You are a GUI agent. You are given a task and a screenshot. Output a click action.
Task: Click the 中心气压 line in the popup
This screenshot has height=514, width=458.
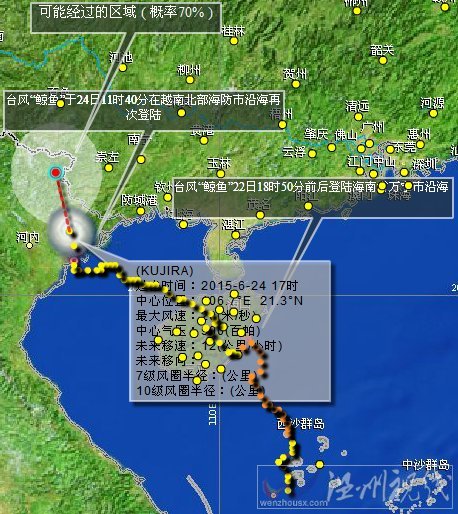point(197,331)
